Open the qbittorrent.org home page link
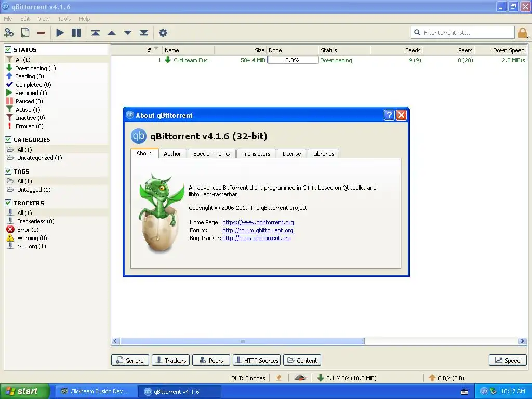Image resolution: width=532 pixels, height=399 pixels. pyautogui.click(x=258, y=222)
